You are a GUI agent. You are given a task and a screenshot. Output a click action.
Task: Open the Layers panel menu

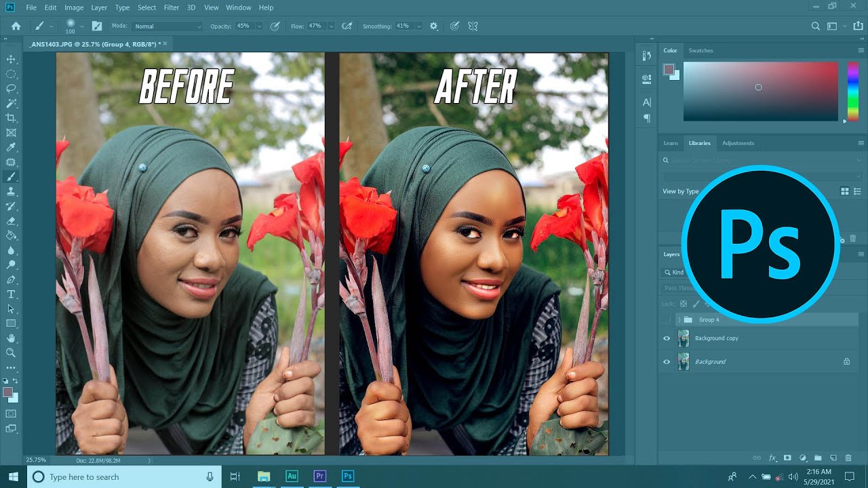coord(861,254)
